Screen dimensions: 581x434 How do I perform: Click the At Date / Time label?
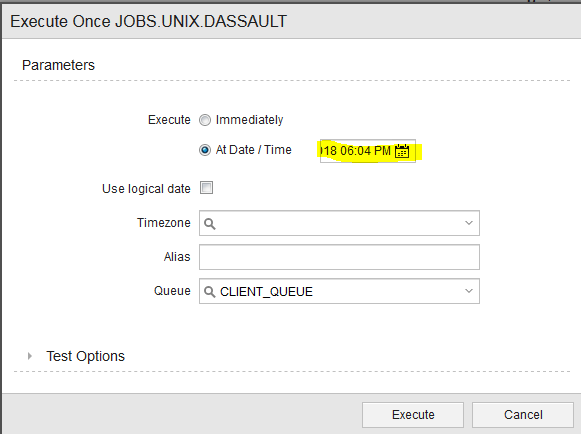tap(253, 150)
